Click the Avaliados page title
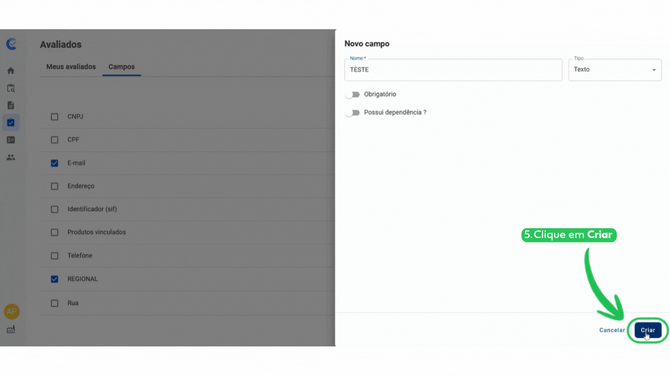Image resolution: width=670 pixels, height=376 pixels. click(x=61, y=44)
